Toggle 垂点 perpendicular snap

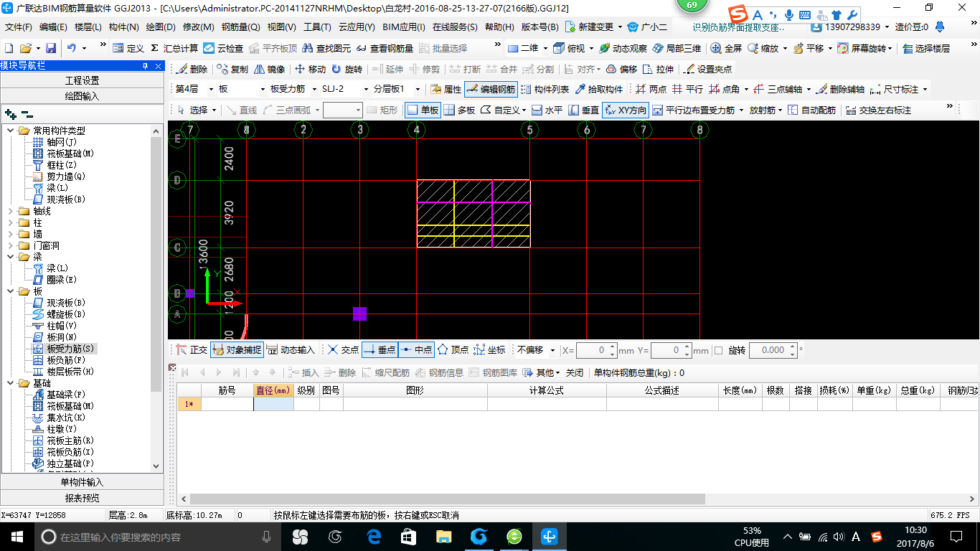[x=380, y=350]
